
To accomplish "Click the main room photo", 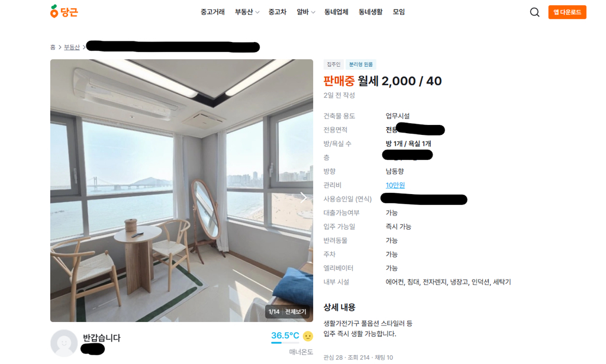I will [182, 191].
